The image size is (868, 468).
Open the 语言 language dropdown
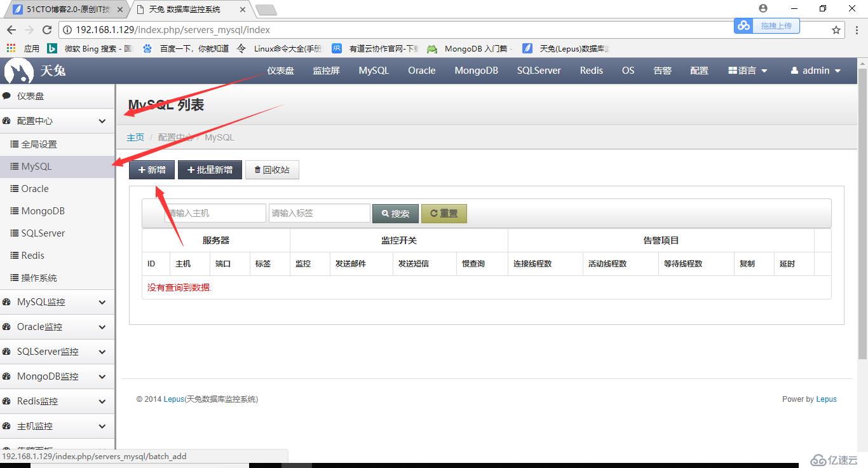click(748, 71)
